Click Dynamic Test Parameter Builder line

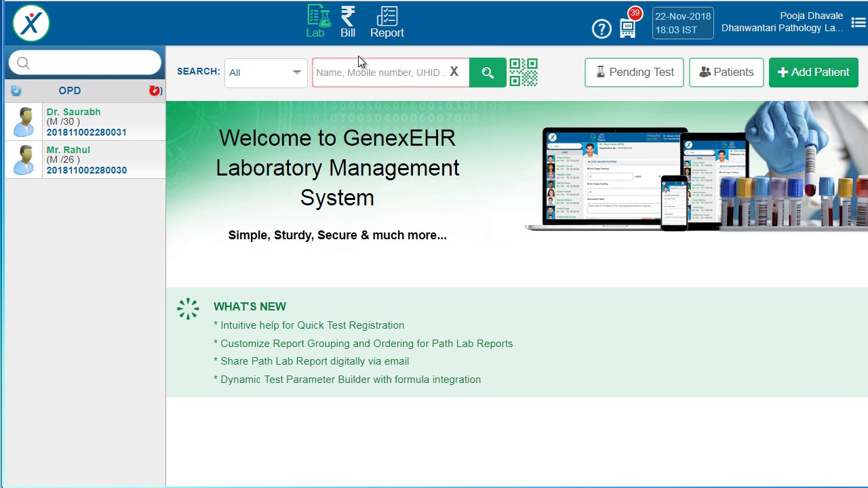[x=347, y=380]
